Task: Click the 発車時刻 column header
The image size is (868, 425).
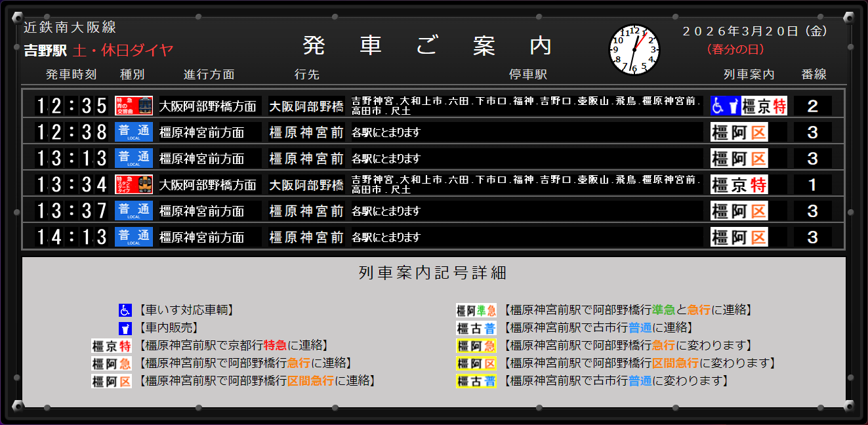Action: pyautogui.click(x=71, y=75)
